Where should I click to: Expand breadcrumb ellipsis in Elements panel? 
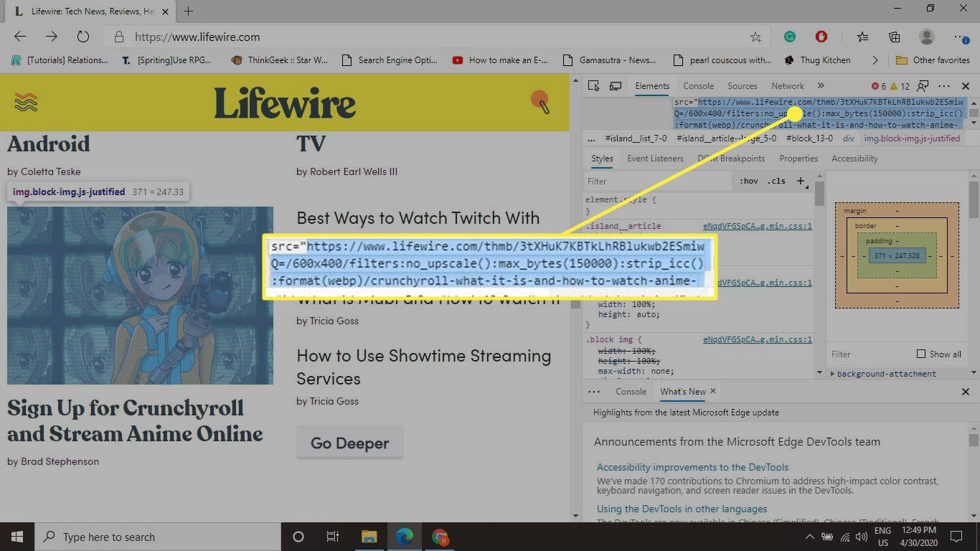tap(591, 138)
